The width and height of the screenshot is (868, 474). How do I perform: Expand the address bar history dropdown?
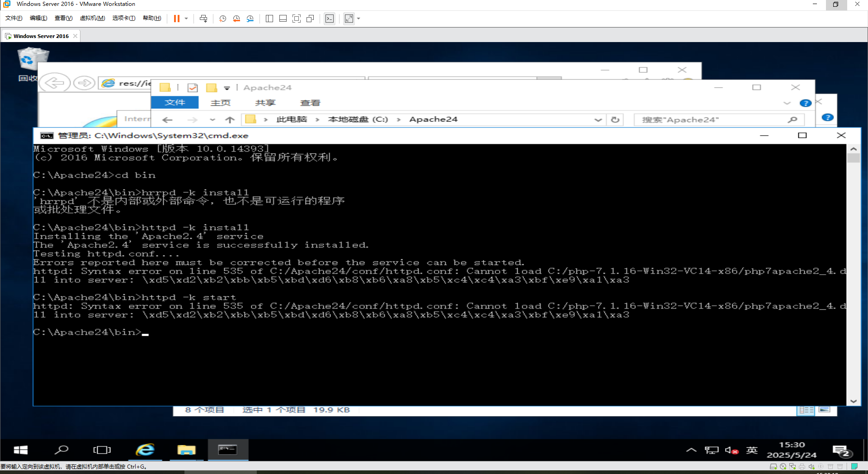pos(598,120)
